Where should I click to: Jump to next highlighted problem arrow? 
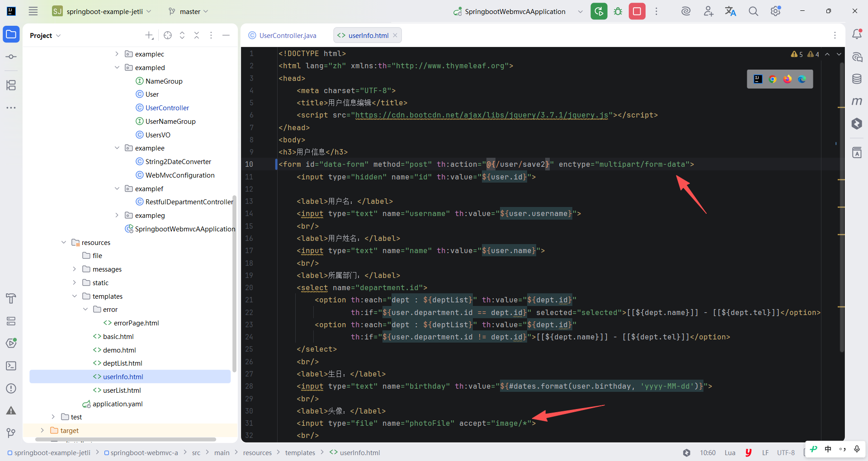point(839,54)
